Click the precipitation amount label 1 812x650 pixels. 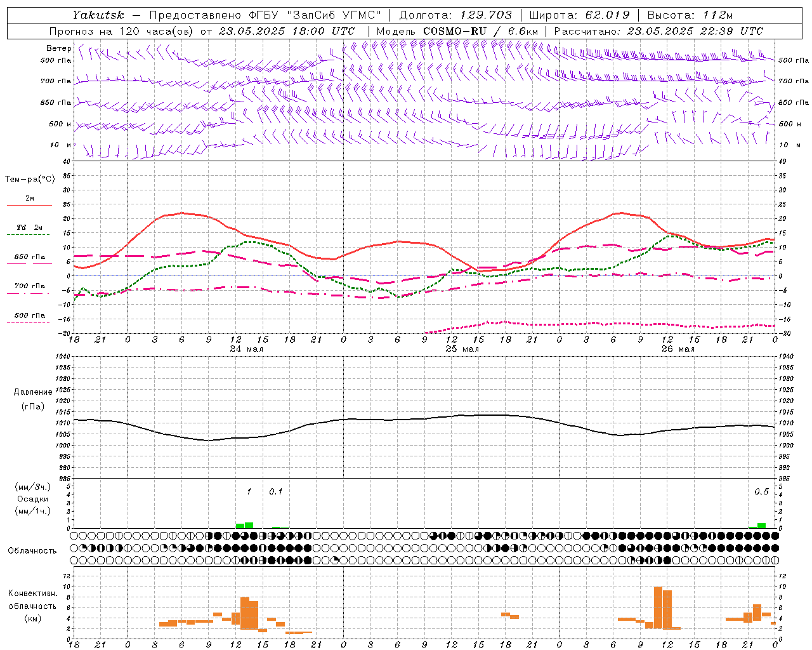(249, 492)
